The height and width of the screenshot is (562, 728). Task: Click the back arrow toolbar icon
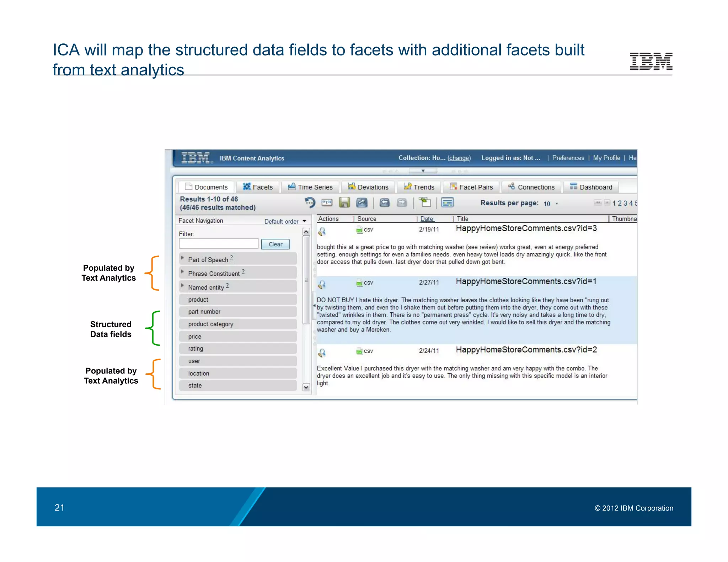[x=384, y=202]
